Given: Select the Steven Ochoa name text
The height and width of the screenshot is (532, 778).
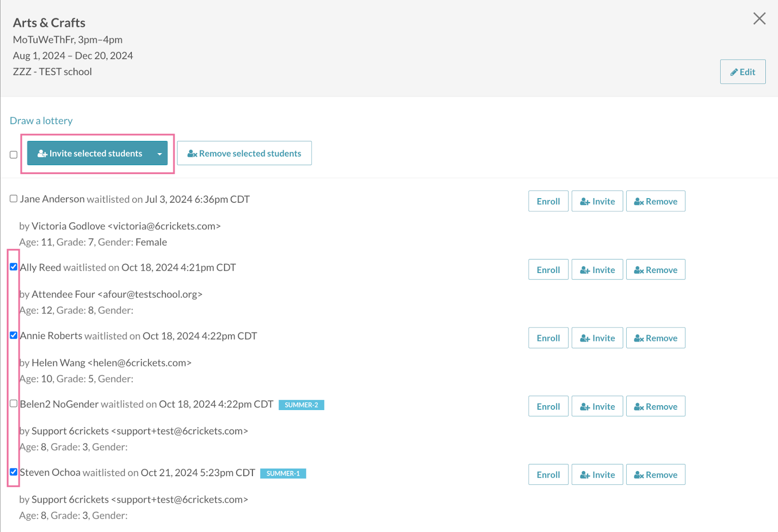Looking at the screenshot, I should pos(50,472).
